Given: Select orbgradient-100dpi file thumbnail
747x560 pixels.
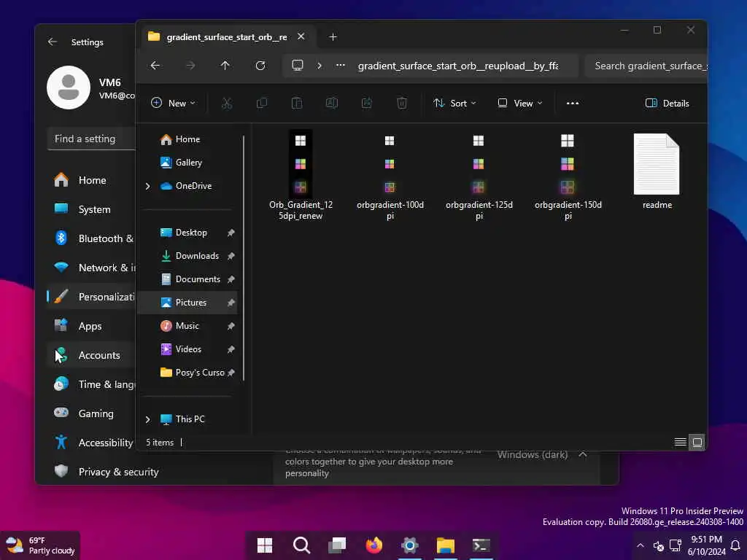Looking at the screenshot, I should pyautogui.click(x=390, y=164).
